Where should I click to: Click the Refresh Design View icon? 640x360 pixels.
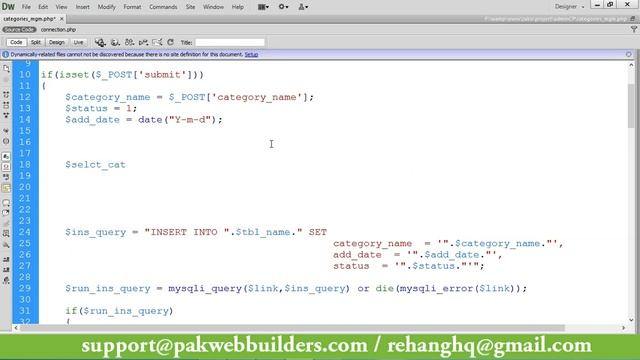(x=171, y=42)
